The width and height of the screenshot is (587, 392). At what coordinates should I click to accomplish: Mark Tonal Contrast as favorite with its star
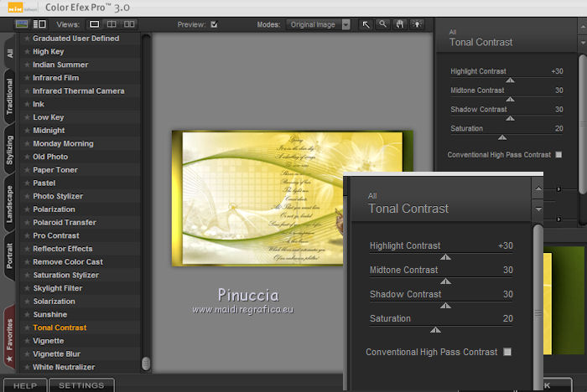[27, 328]
